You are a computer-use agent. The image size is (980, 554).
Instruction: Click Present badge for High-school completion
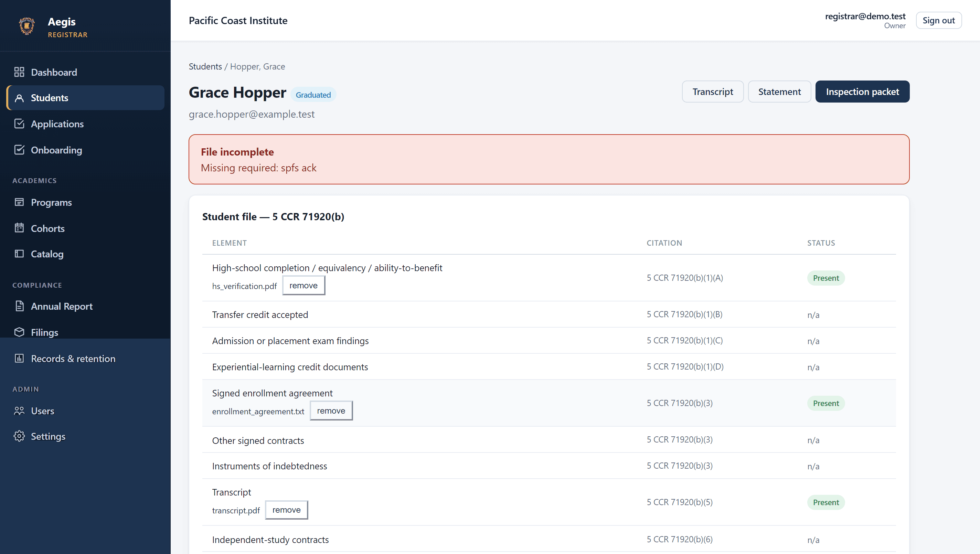click(826, 278)
